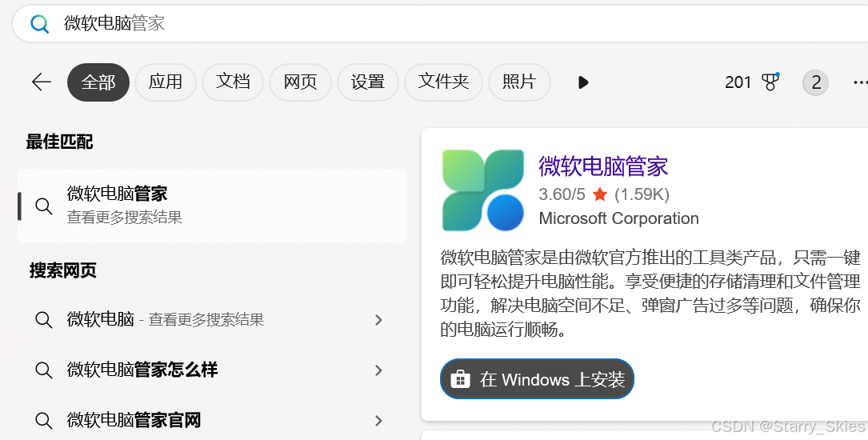
Task: Select 微软电脑管家怎么样 web suggestion
Action: coord(213,370)
